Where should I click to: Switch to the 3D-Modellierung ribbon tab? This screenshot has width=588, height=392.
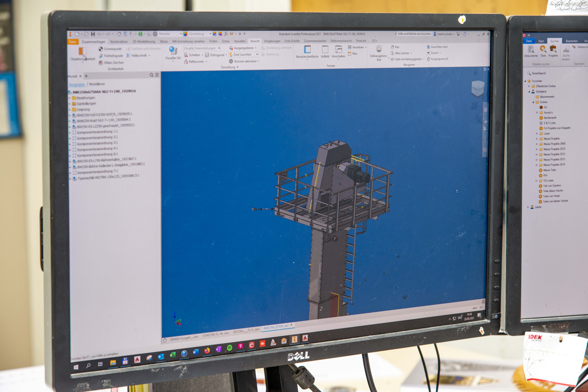[144, 41]
